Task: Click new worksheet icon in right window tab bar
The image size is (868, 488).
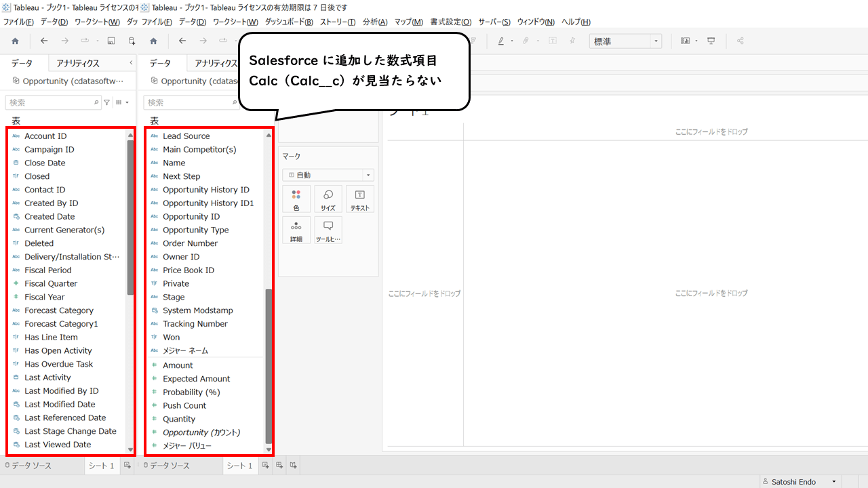Action: click(266, 466)
